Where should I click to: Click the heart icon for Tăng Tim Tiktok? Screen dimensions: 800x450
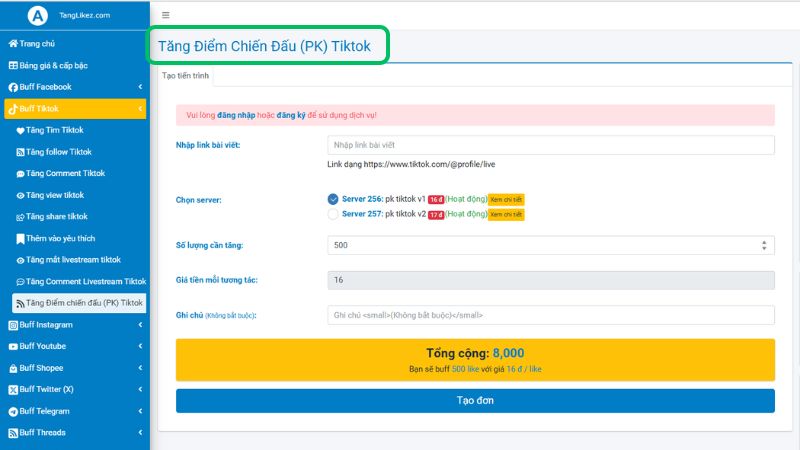(20, 131)
